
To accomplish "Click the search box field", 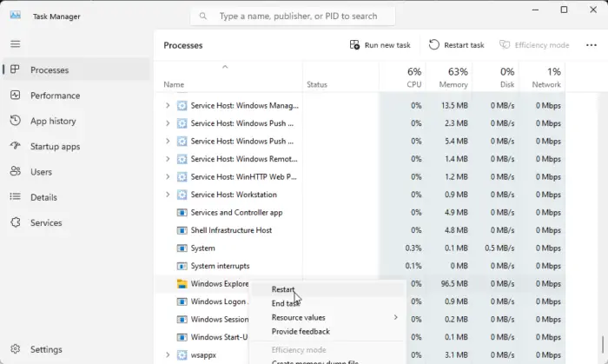I will [x=293, y=17].
